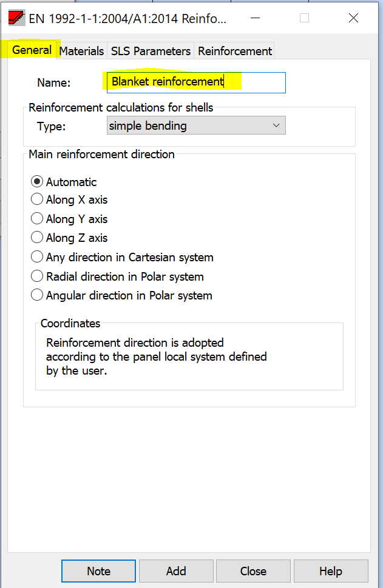Close the reinforcement dialog window
The height and width of the screenshot is (588, 383).
click(353, 18)
